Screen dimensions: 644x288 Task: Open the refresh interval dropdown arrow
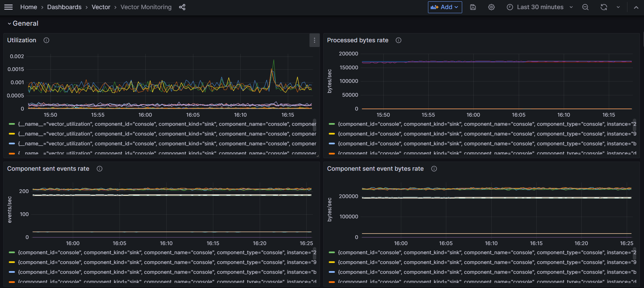pyautogui.click(x=618, y=7)
